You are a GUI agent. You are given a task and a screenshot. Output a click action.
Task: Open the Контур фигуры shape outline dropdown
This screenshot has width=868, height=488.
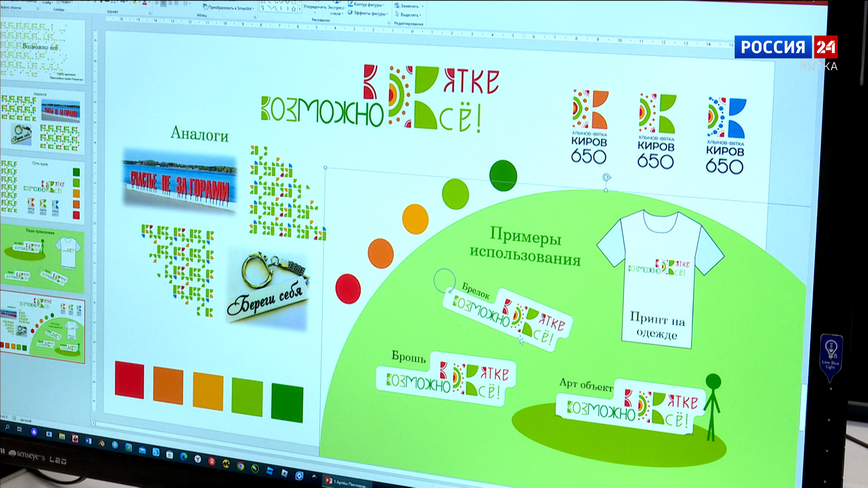point(369,5)
